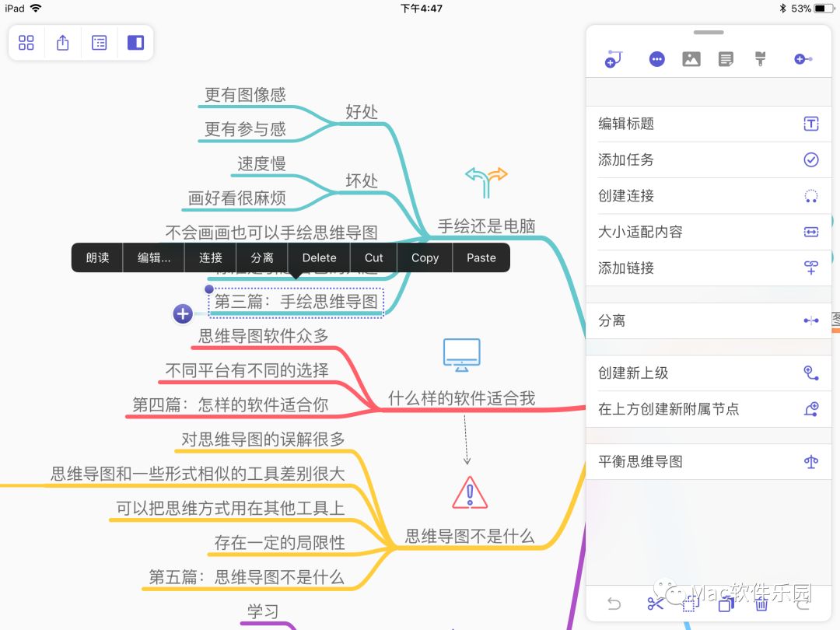Tap the scissors cut icon
The width and height of the screenshot is (840, 630).
(655, 604)
